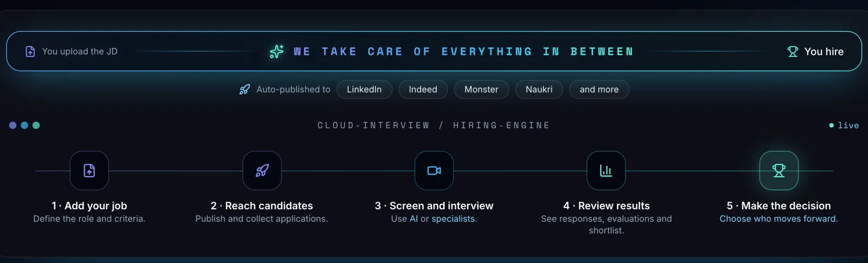
Task: Click 'See responses, evaluations and shortlist.' text
Action: [607, 224]
